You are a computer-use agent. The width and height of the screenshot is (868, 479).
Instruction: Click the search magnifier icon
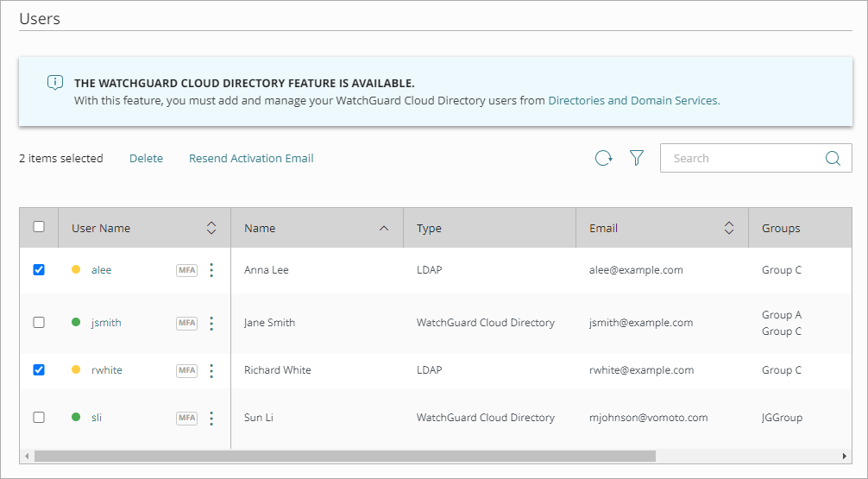tap(833, 158)
